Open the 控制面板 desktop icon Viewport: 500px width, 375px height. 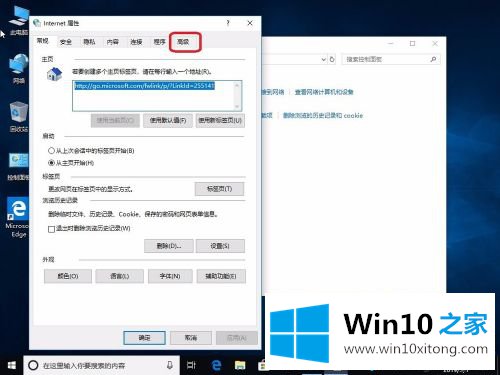coord(19,166)
